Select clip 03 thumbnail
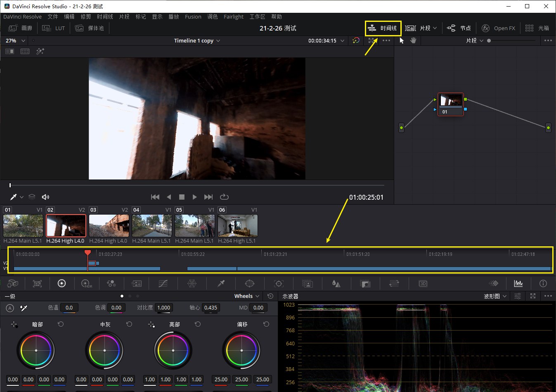The height and width of the screenshot is (392, 556). (109, 226)
